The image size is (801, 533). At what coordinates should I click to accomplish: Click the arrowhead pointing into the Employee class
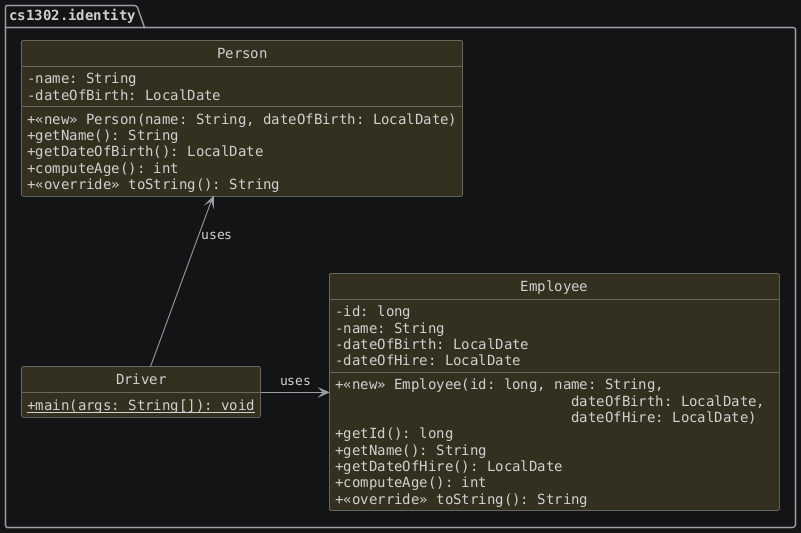[x=323, y=392]
